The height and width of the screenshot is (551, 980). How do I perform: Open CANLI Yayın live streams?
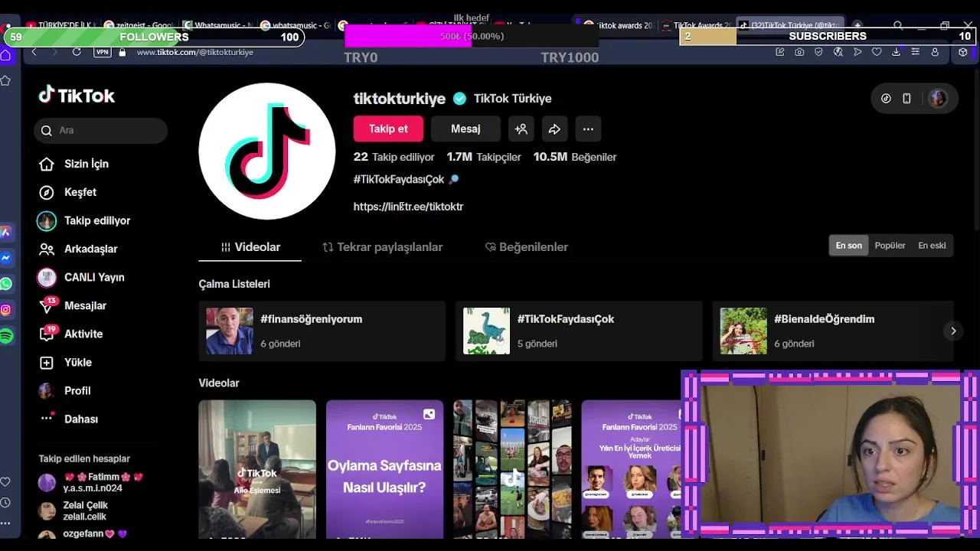tap(80, 277)
